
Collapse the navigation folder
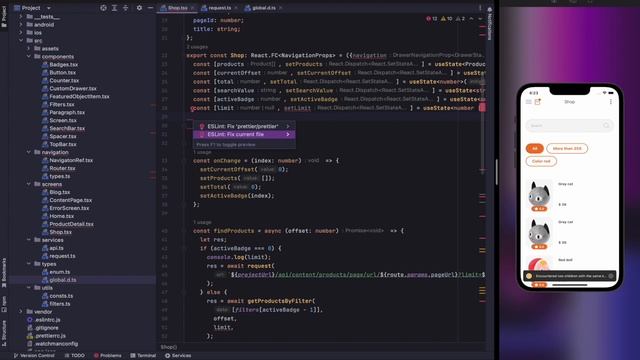tap(29, 152)
